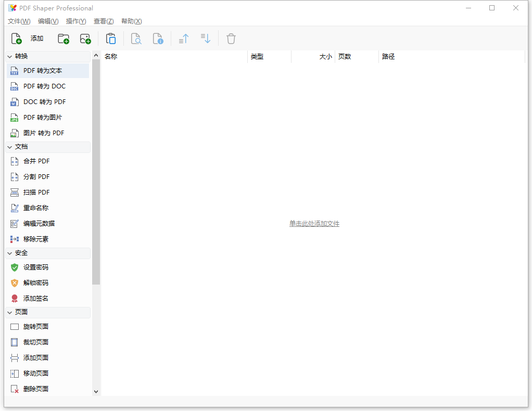Click the move up toolbar icon
532x411 pixels.
pos(184,38)
